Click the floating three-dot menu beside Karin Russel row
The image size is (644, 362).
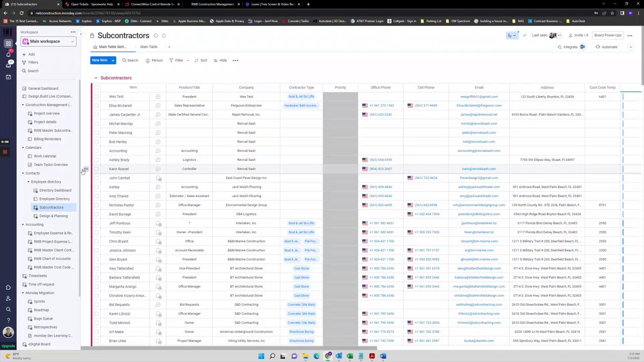click(x=86, y=169)
